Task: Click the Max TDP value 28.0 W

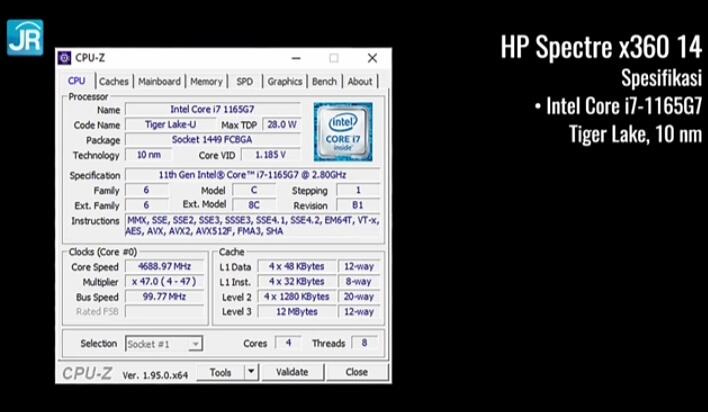Action: point(282,125)
